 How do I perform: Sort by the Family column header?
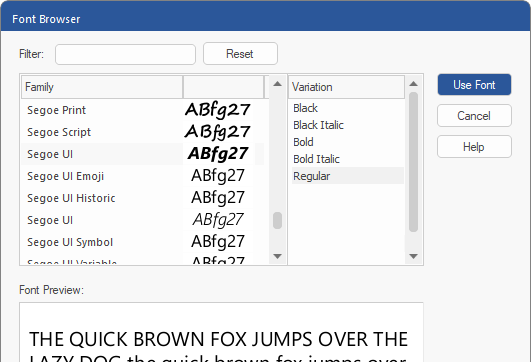click(x=102, y=87)
